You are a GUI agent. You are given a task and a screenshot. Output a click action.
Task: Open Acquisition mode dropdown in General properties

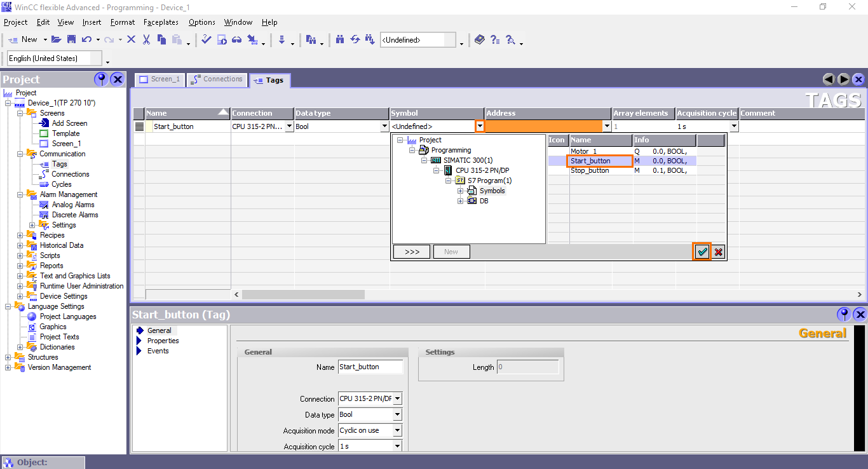tap(397, 430)
